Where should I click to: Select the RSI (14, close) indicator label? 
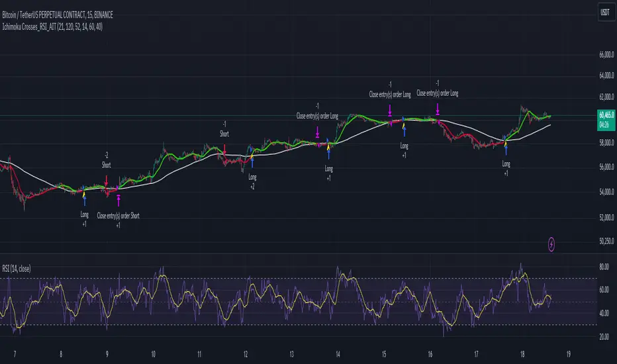click(17, 269)
